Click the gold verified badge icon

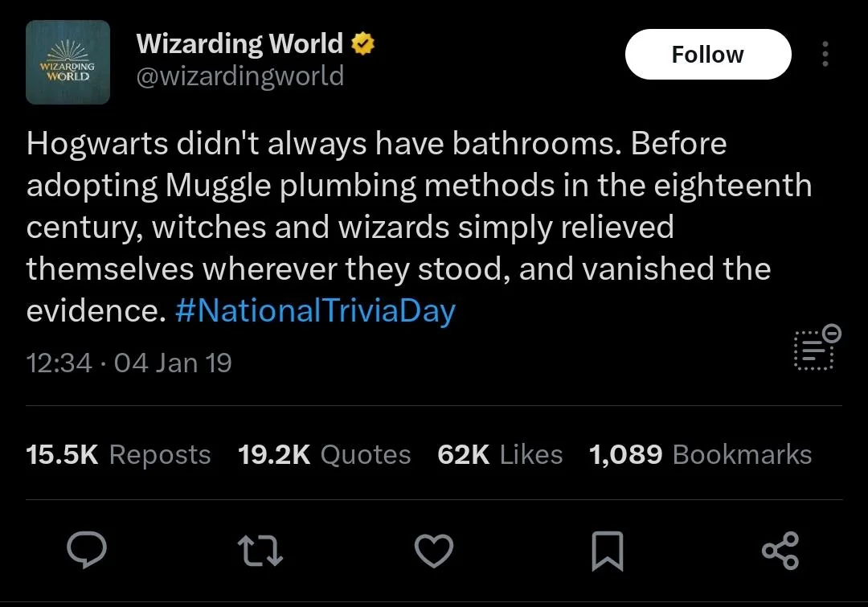(x=363, y=43)
